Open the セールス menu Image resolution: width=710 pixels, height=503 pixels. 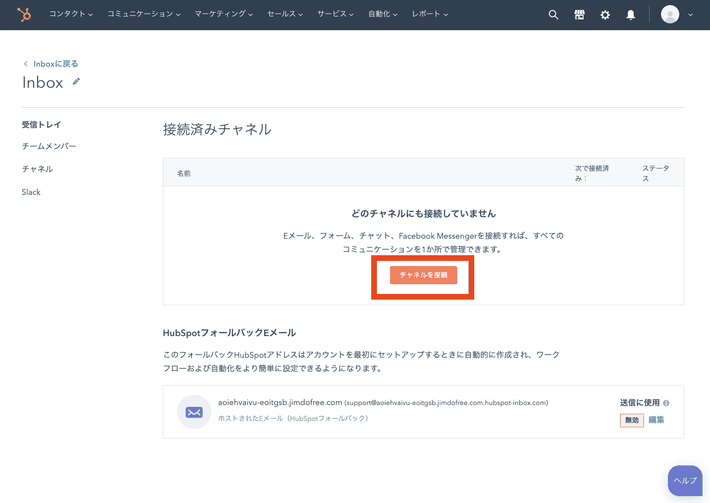coord(285,14)
